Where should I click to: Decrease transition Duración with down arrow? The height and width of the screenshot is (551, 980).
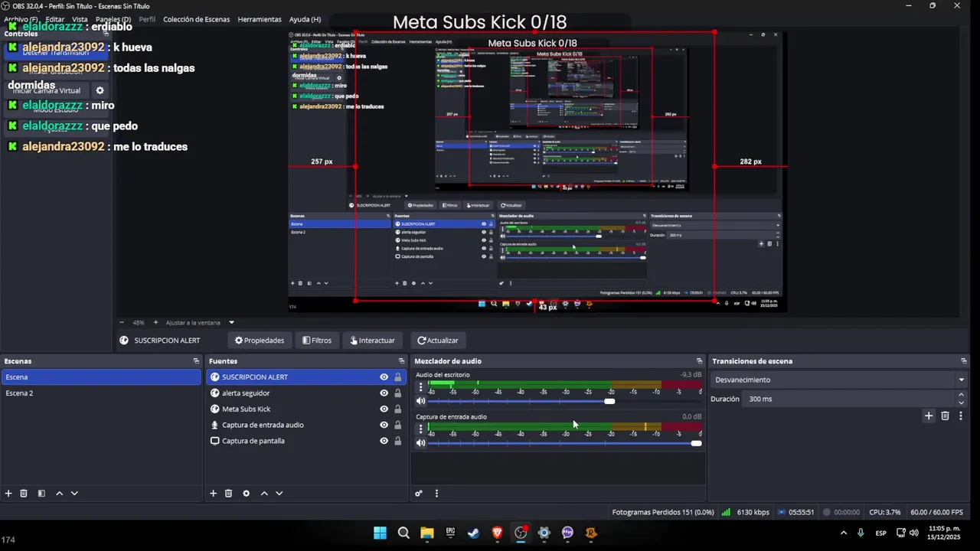coord(961,403)
